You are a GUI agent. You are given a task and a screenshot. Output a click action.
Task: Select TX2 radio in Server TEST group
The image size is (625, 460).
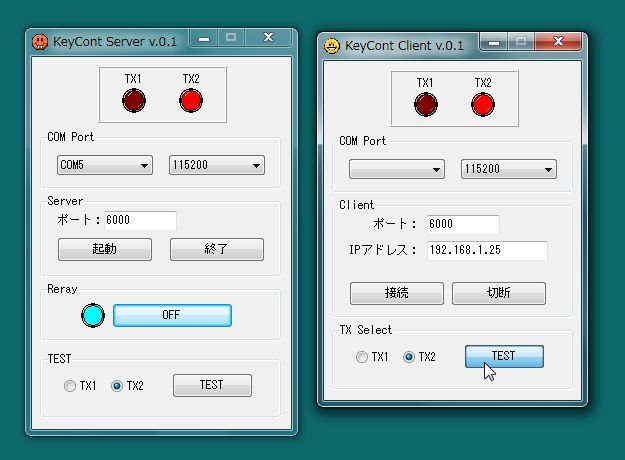coord(117,386)
